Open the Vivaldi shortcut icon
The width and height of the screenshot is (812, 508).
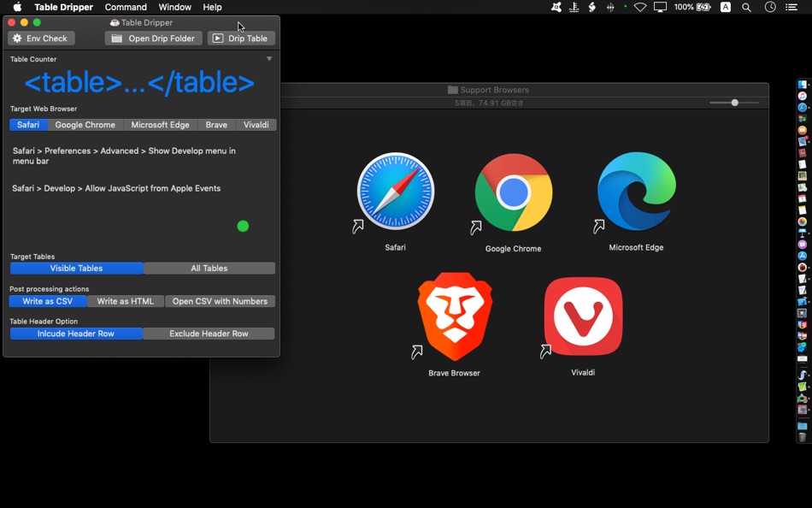click(583, 316)
